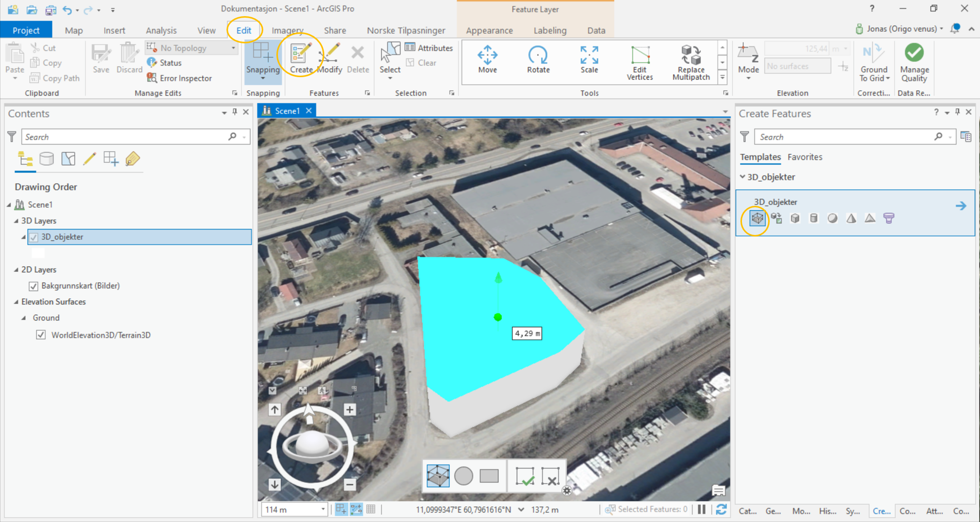Click the Select tool icon

click(390, 53)
